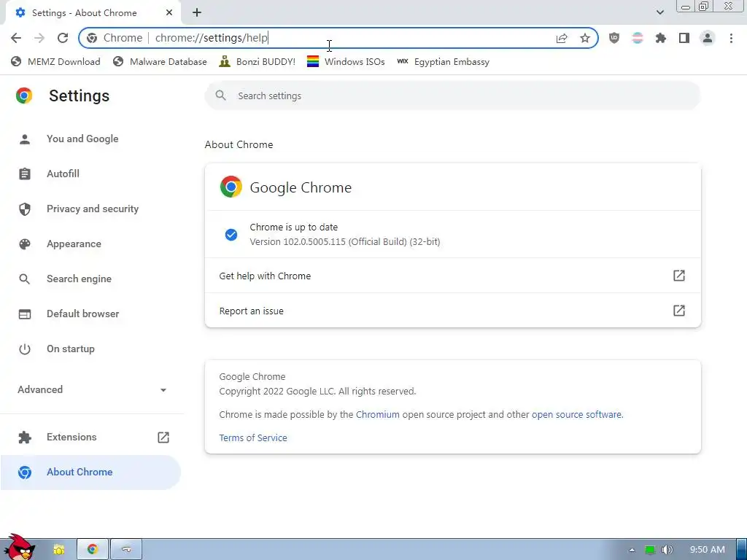Open the volume speaker tray icon

click(667, 550)
